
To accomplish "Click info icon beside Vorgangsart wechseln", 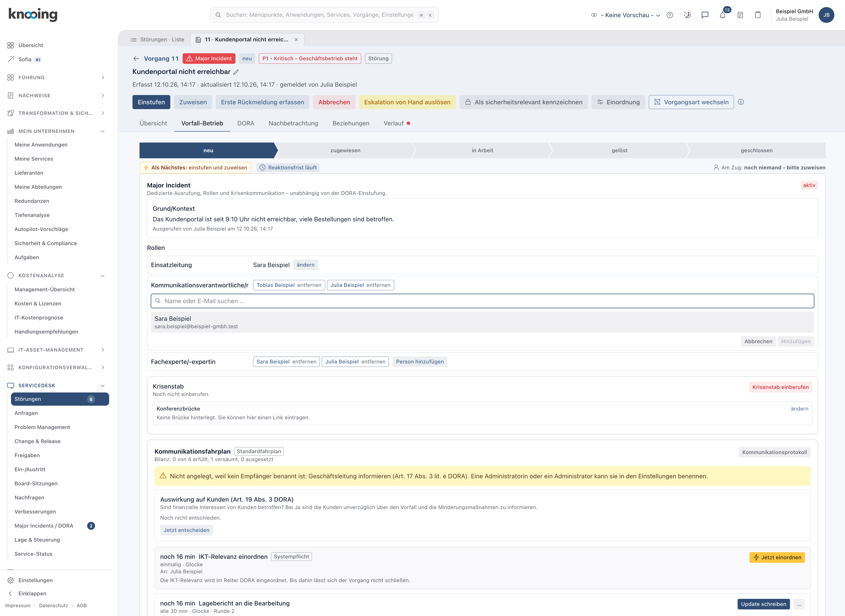I will click(x=741, y=102).
